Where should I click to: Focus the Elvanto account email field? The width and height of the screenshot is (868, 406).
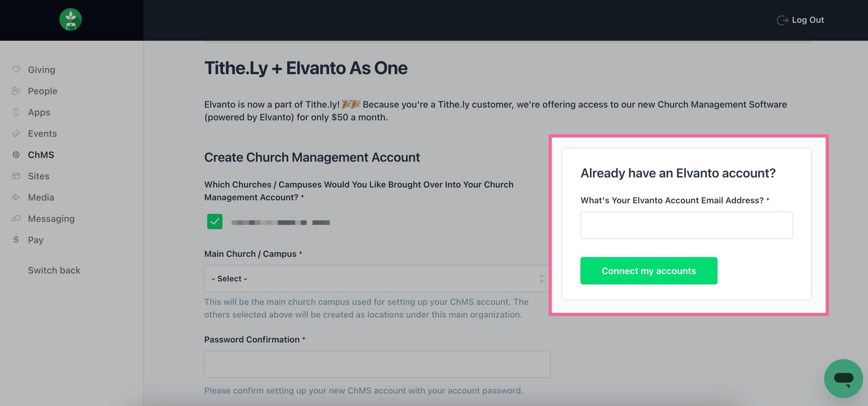(686, 225)
